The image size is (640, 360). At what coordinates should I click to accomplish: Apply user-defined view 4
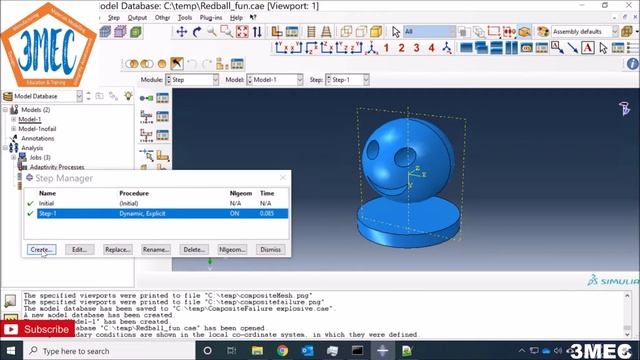pos(431,48)
